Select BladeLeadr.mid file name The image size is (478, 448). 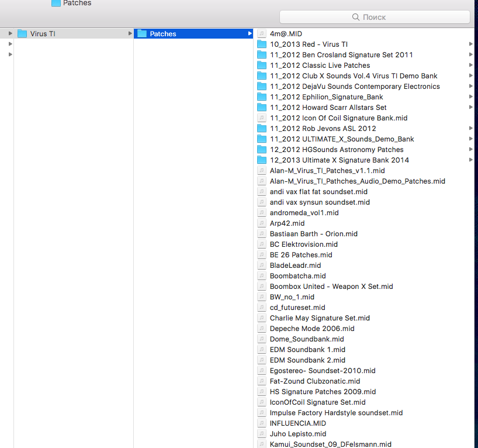click(x=295, y=265)
